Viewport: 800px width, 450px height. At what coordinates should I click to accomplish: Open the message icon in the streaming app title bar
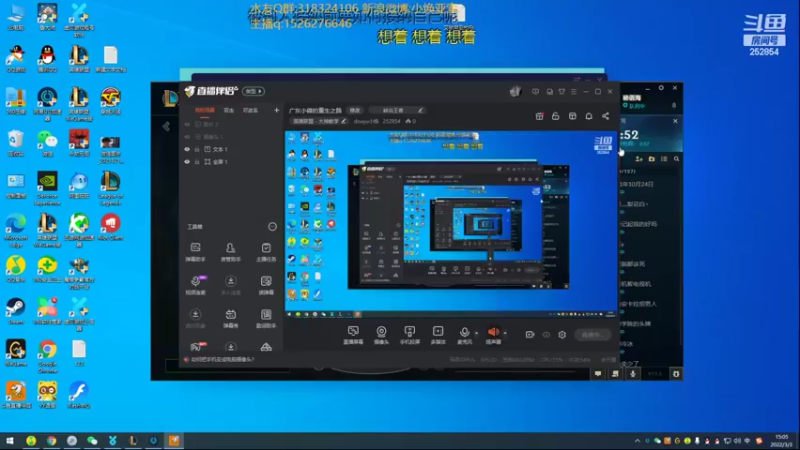point(535,92)
